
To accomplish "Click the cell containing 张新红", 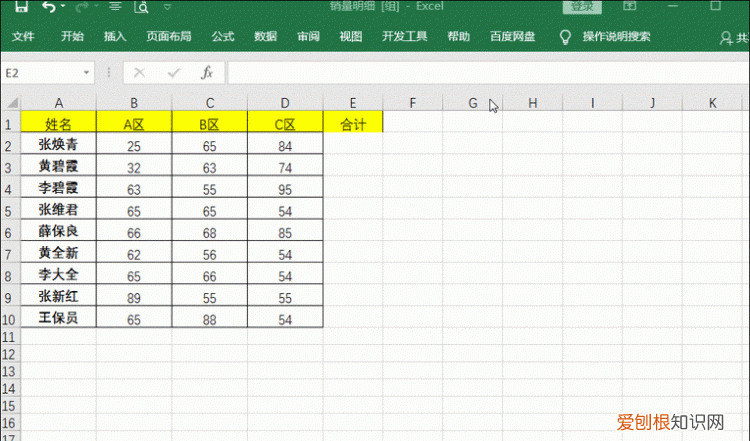I will tap(58, 296).
